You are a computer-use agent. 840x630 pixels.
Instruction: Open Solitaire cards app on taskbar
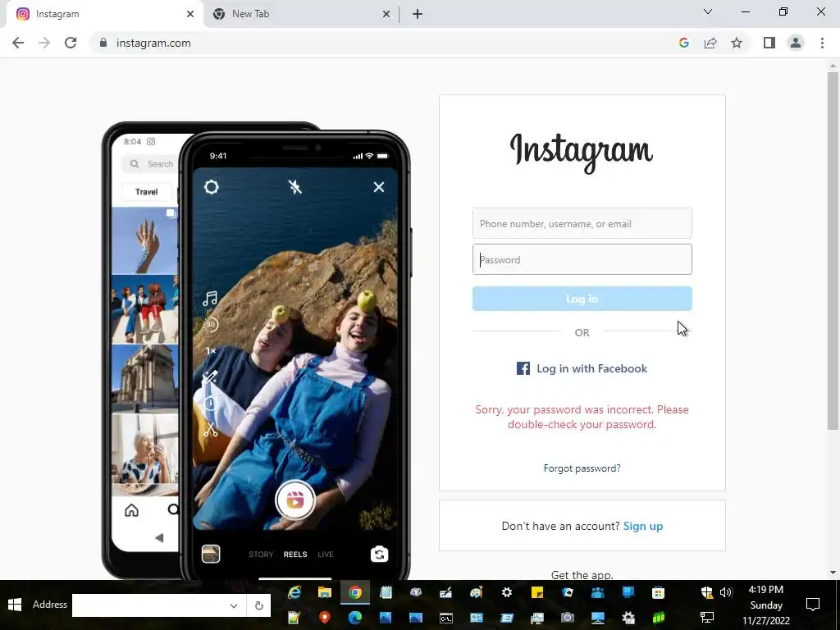567,592
